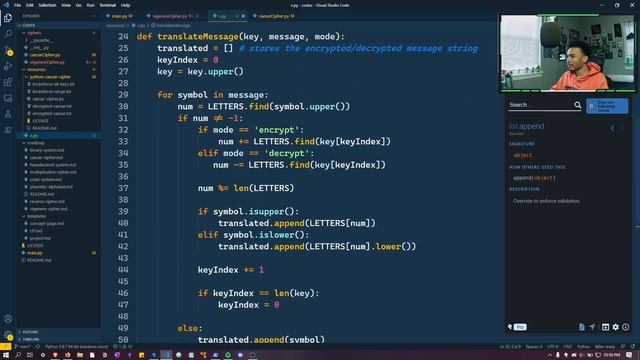Screen dimensions: 640x360
Task: Click notifications bell in status bar
Action: pyautogui.click(x=632, y=347)
